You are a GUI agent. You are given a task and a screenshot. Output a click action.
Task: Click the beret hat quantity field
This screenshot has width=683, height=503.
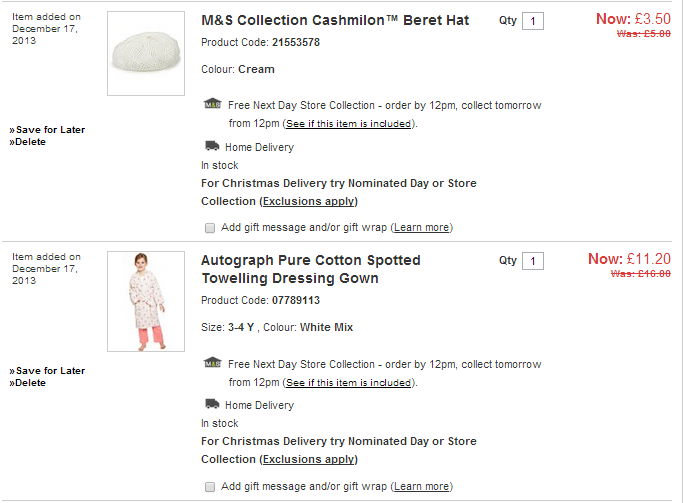coord(533,21)
